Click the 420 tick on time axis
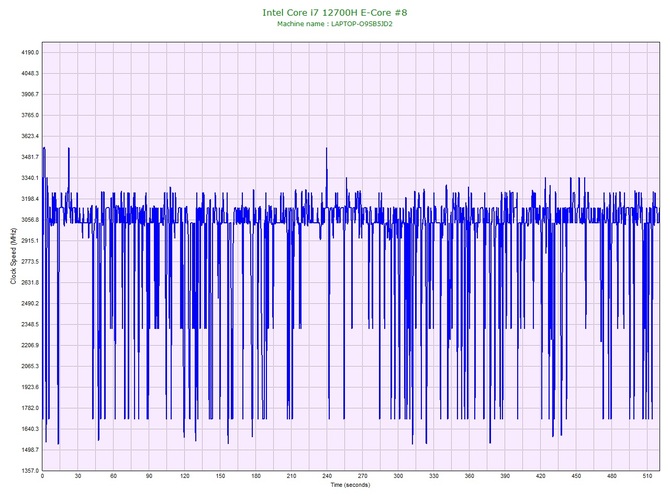 [541, 476]
